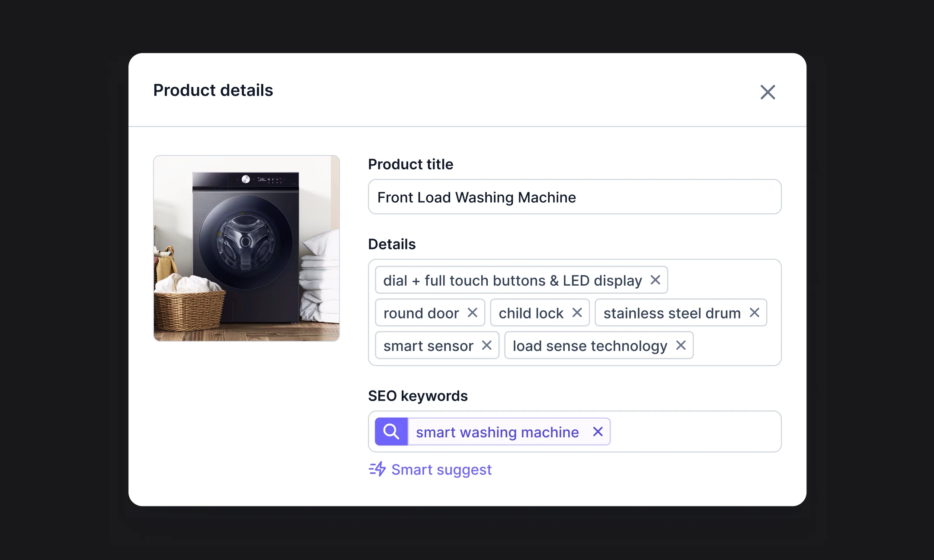Delete the 'smart sensor' detail tag
This screenshot has height=560, width=934.
(486, 345)
